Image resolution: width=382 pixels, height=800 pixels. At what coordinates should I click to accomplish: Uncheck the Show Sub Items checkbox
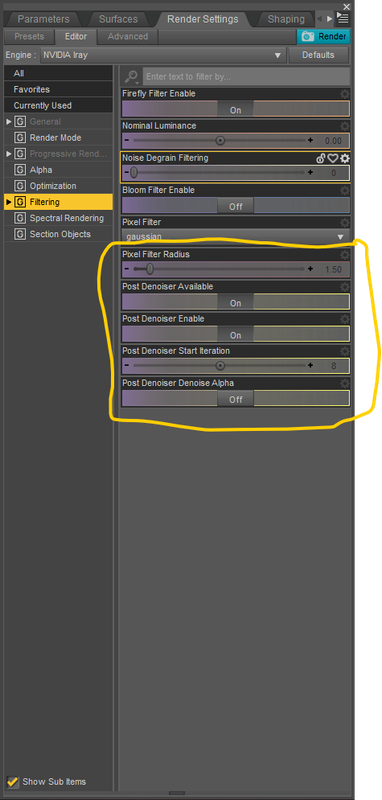pyautogui.click(x=13, y=781)
